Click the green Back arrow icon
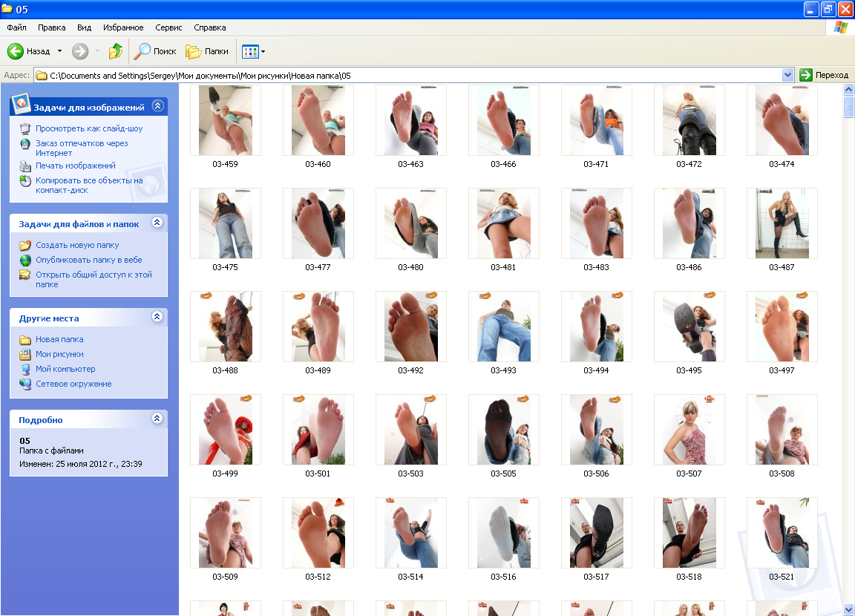Image resolution: width=855 pixels, height=616 pixels. pos(16,51)
